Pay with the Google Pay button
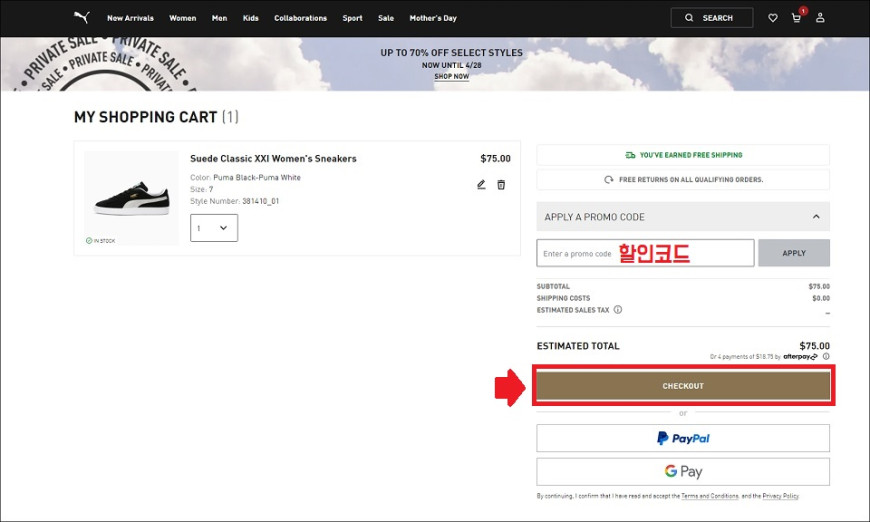The height and width of the screenshot is (522, 870). [x=683, y=472]
